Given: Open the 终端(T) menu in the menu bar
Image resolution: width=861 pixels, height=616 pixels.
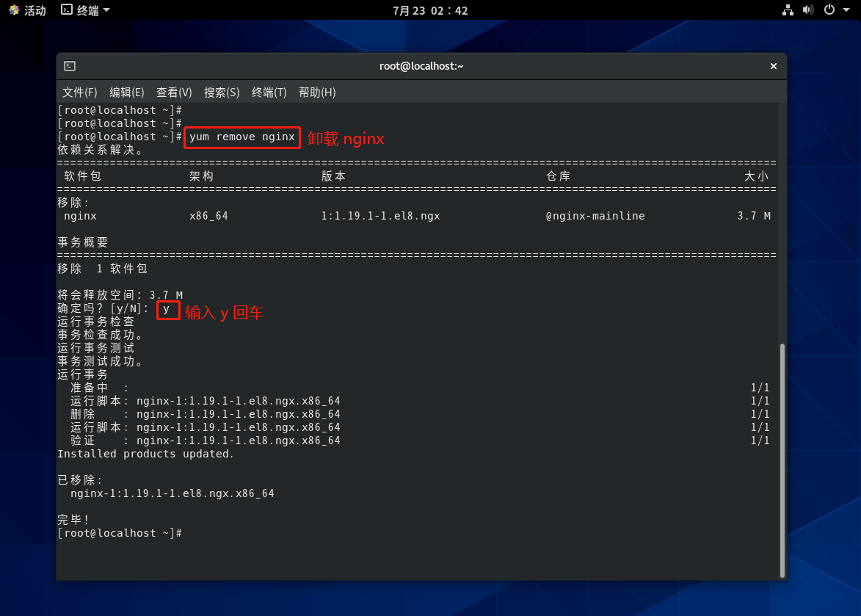Looking at the screenshot, I should click(269, 93).
